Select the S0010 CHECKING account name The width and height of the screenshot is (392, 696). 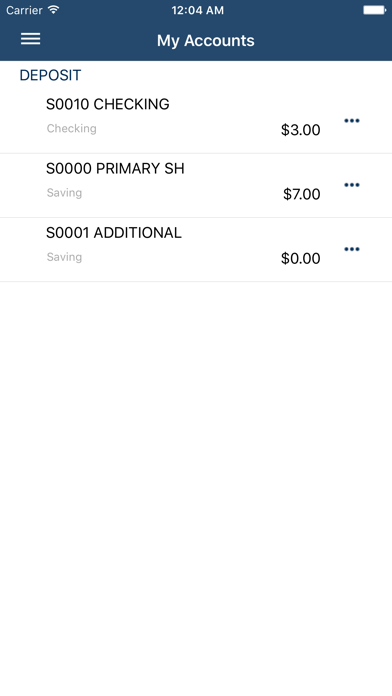coord(108,104)
